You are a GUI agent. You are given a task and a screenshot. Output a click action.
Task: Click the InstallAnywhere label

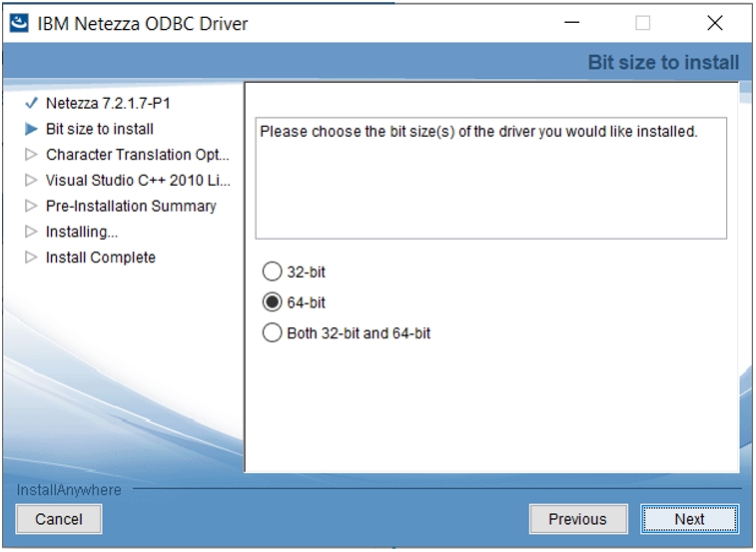pyautogui.click(x=69, y=490)
